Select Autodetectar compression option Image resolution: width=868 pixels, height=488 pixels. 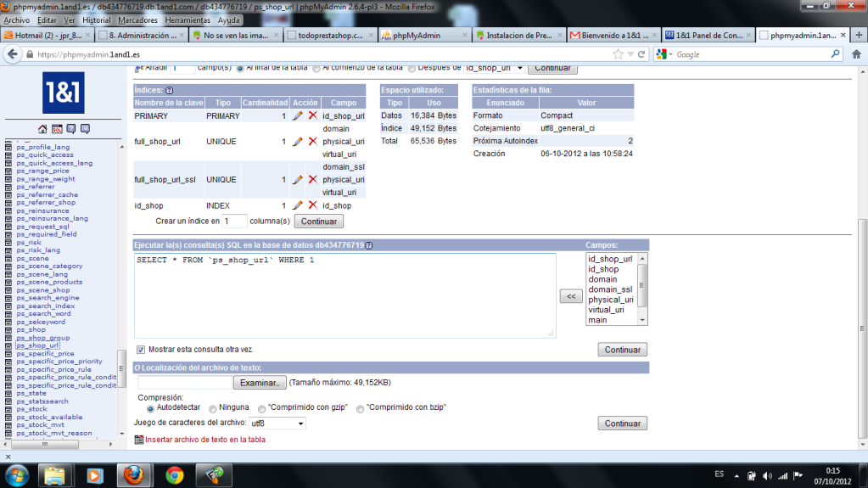click(150, 409)
